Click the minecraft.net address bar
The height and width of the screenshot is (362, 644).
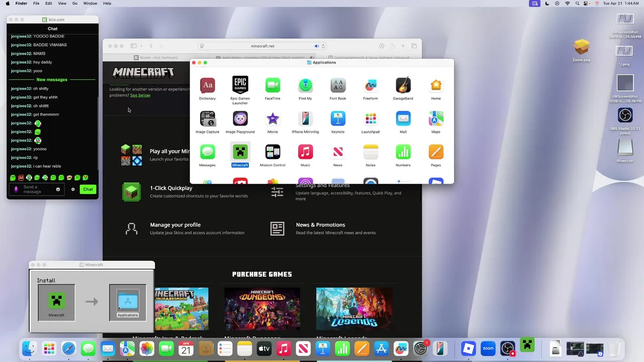pyautogui.click(x=263, y=46)
